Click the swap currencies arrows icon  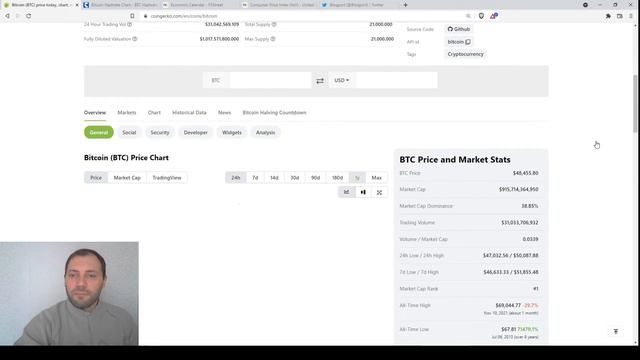320,80
